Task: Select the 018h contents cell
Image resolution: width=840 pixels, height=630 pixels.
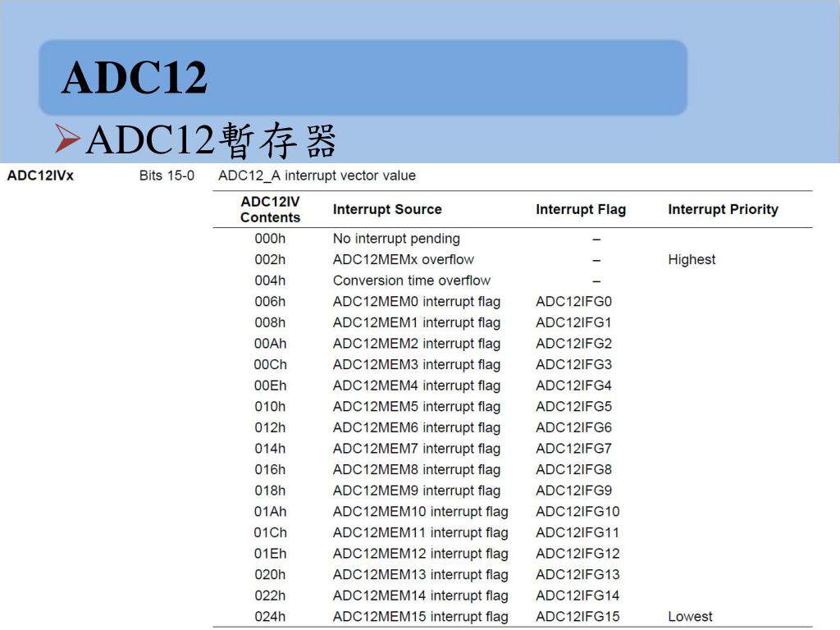Action: point(270,491)
